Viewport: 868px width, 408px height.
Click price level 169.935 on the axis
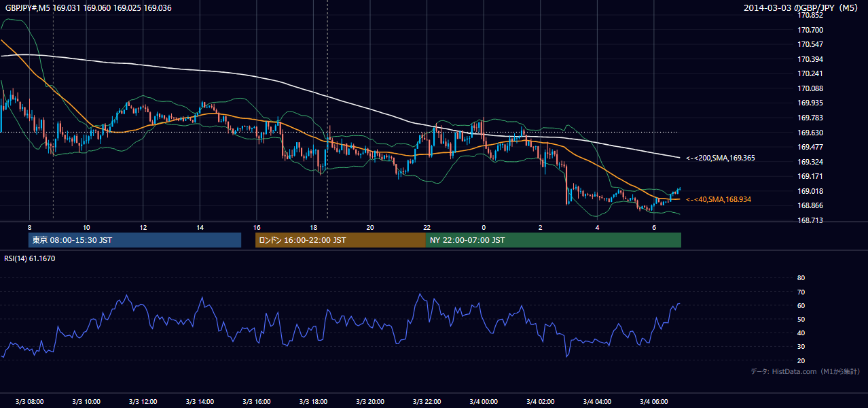point(811,103)
